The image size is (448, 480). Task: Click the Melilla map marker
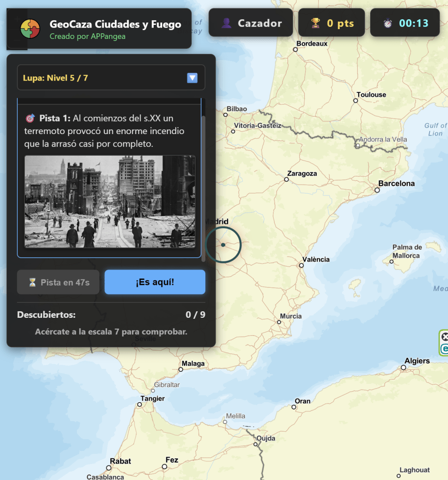225,422
